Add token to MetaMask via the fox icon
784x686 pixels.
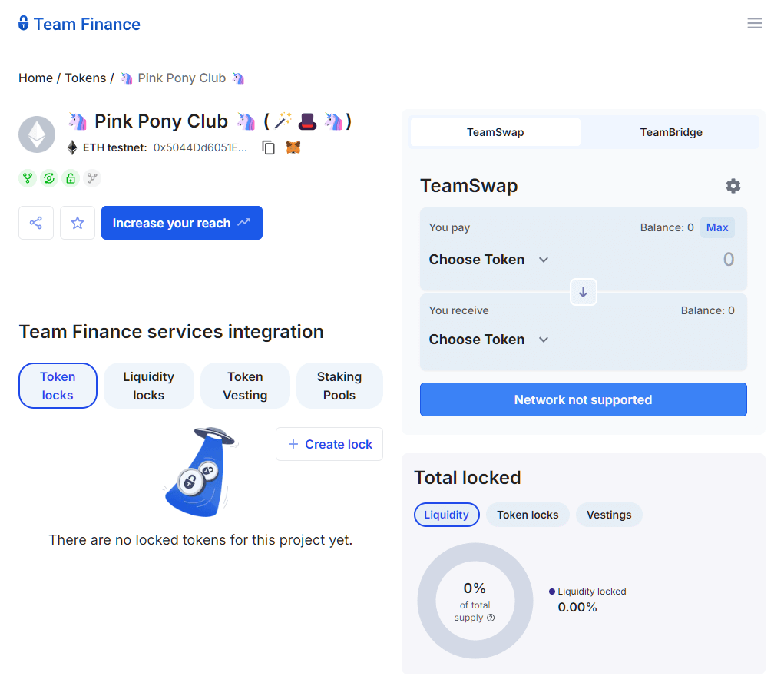click(293, 147)
